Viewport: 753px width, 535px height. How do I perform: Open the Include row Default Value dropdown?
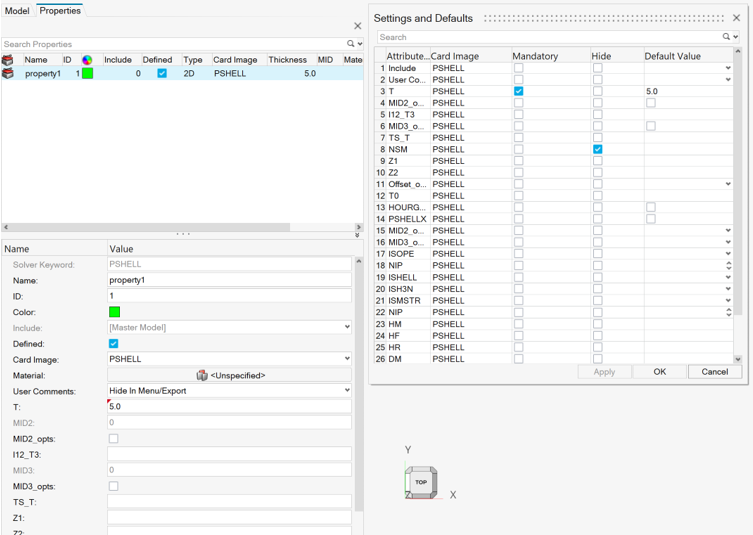(x=728, y=68)
